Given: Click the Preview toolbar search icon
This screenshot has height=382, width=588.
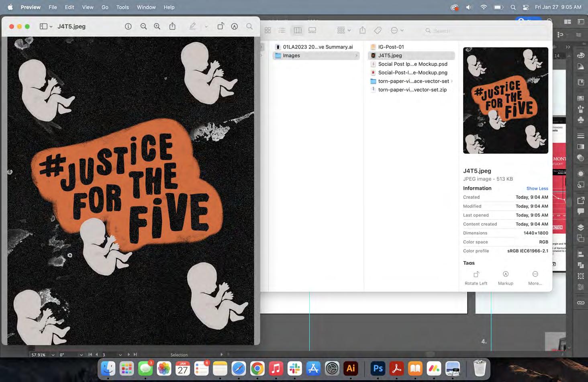Looking at the screenshot, I should point(249,27).
